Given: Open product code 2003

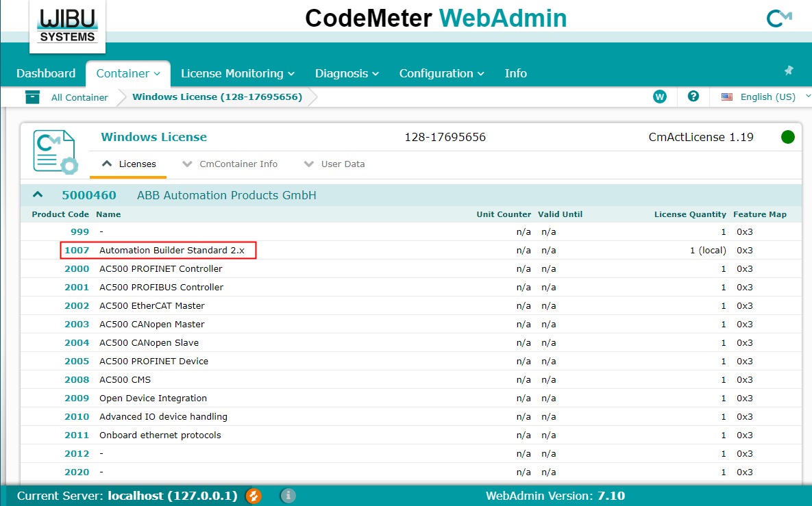Looking at the screenshot, I should 77,325.
